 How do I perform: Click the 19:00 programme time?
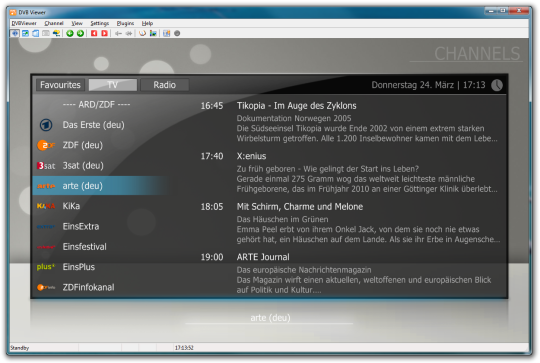pos(212,257)
